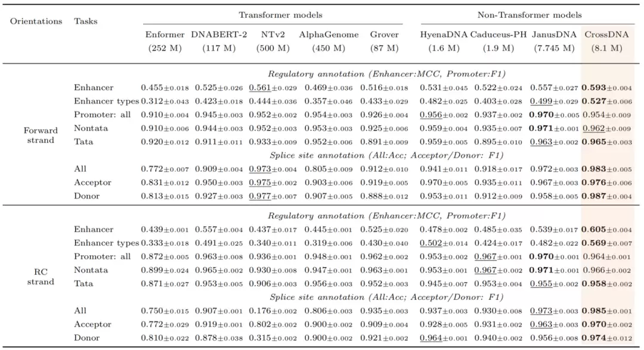644x350 pixels.
Task: Select the Transformer models group heading
Action: click(x=280, y=15)
